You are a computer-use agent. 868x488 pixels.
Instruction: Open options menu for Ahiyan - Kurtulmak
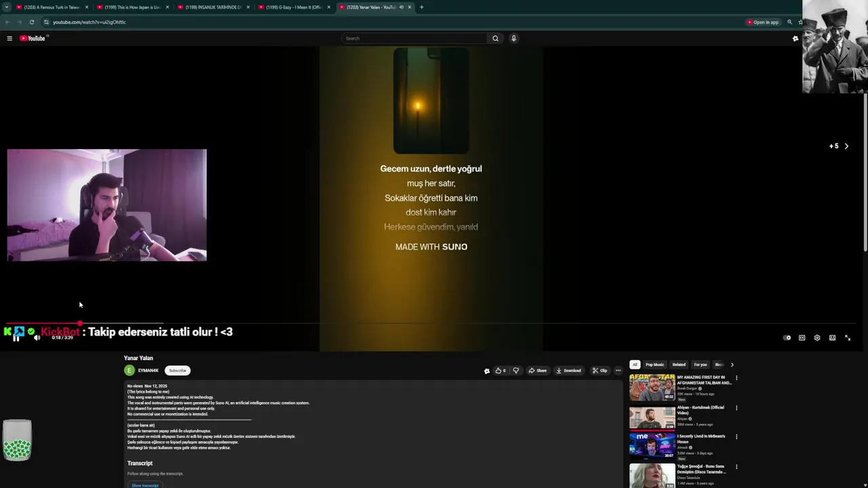[736, 408]
